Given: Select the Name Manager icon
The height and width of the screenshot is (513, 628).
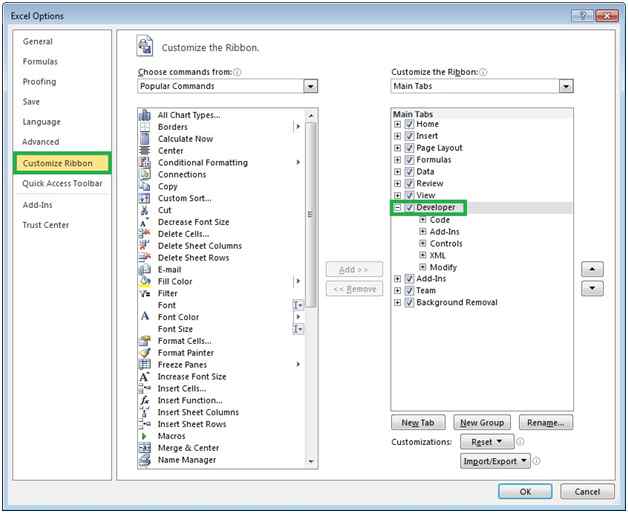Looking at the screenshot, I should [x=145, y=460].
